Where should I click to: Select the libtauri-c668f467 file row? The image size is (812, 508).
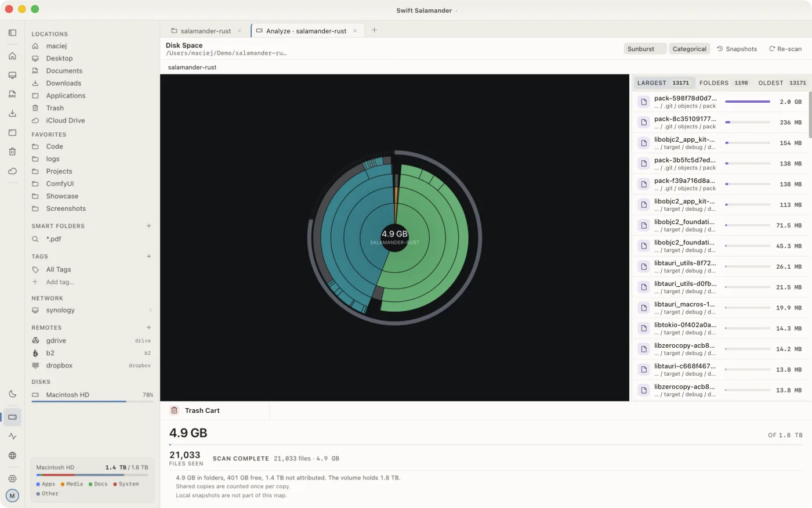(720, 370)
